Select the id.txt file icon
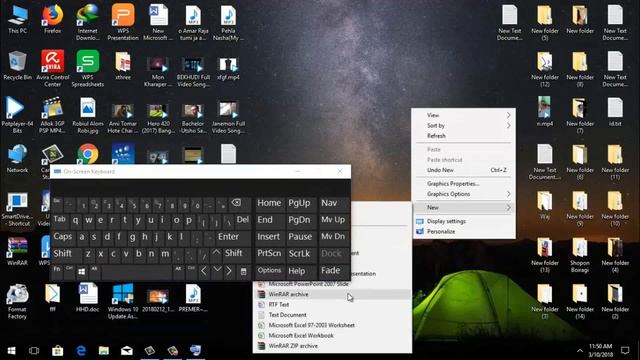The width and height of the screenshot is (640, 360). [615, 112]
